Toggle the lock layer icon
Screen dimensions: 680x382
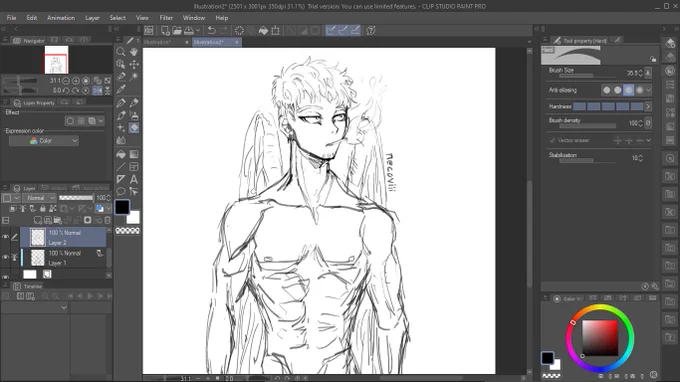coord(42,209)
